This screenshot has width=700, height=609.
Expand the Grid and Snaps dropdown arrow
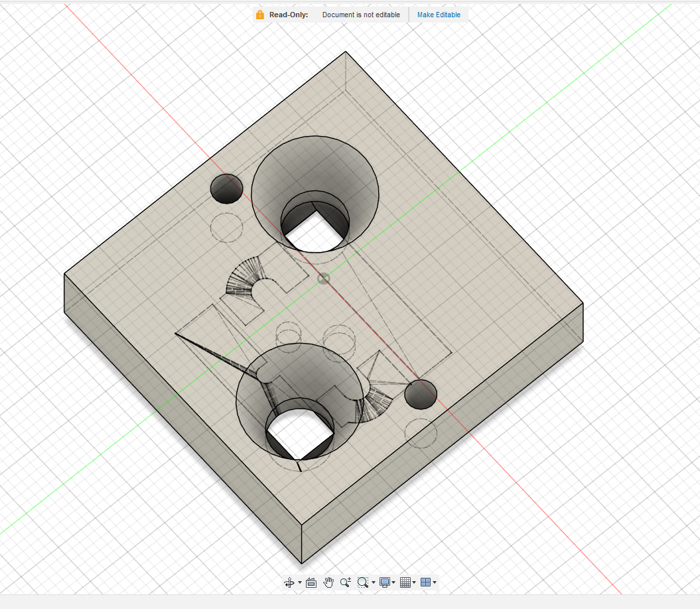point(414,582)
